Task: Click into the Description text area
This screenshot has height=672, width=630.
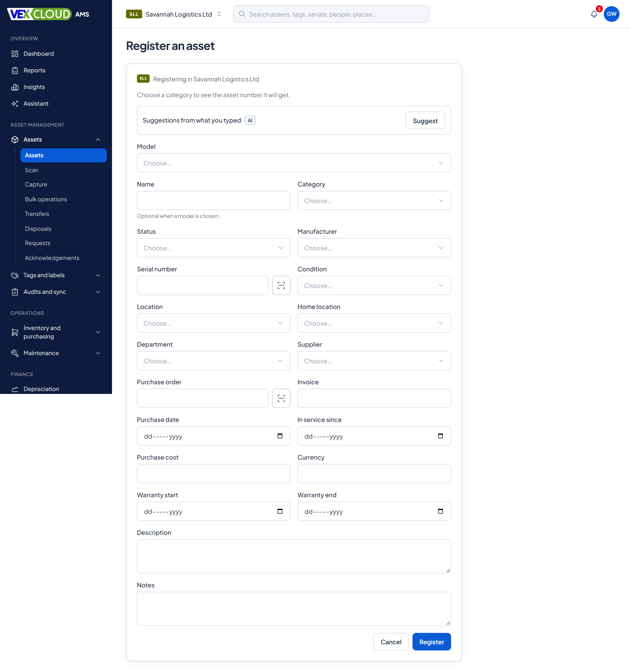Action: pos(293,556)
